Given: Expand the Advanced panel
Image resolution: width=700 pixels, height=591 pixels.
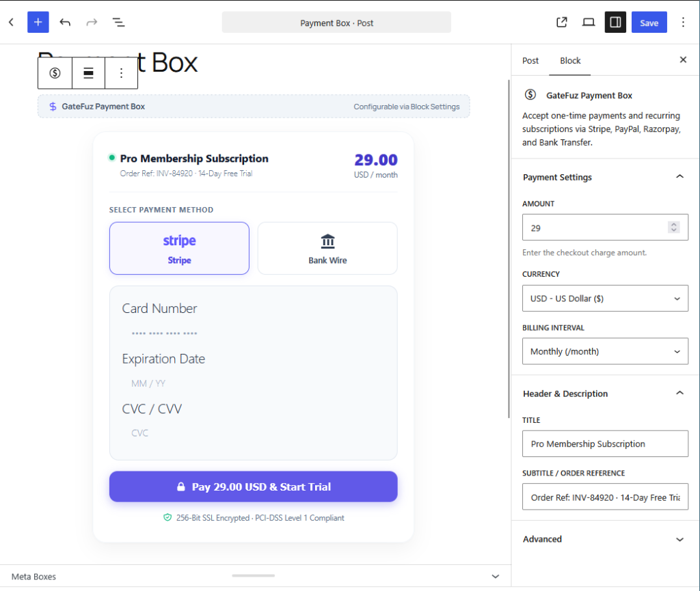Looking at the screenshot, I should pyautogui.click(x=605, y=539).
